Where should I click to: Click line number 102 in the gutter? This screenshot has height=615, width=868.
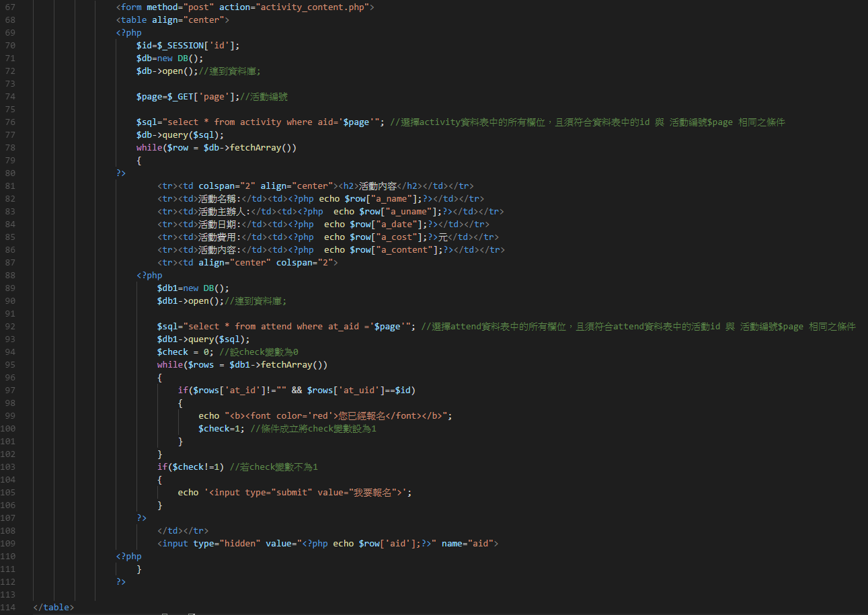8,454
